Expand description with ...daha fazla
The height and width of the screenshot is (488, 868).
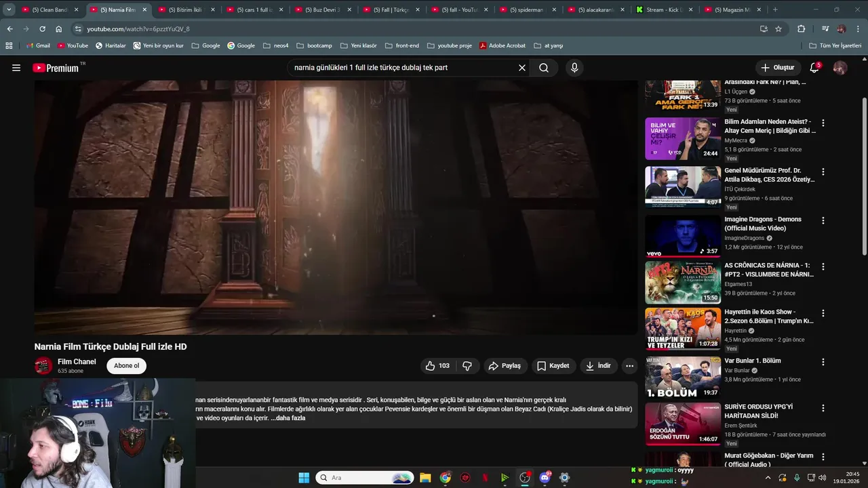point(288,418)
